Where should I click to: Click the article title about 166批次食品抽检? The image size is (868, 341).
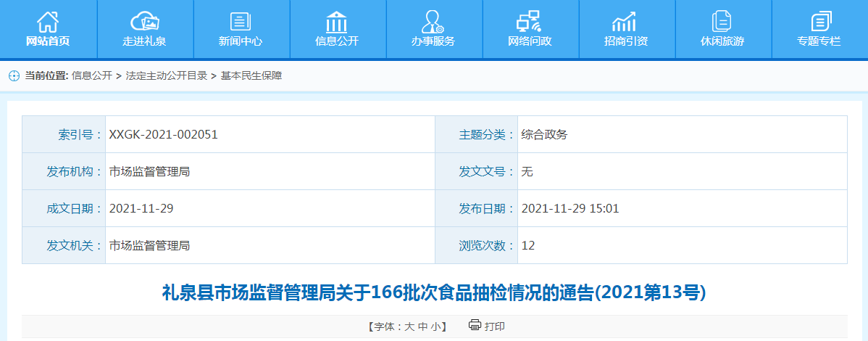[434, 292]
